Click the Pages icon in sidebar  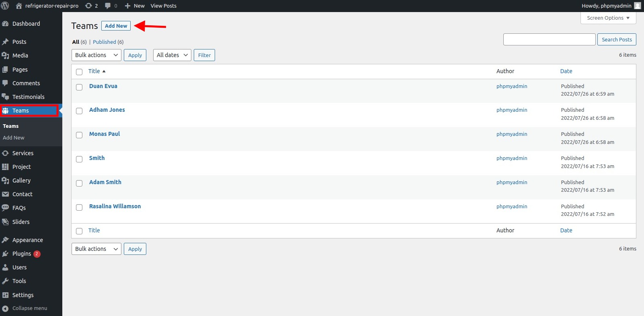click(5, 70)
